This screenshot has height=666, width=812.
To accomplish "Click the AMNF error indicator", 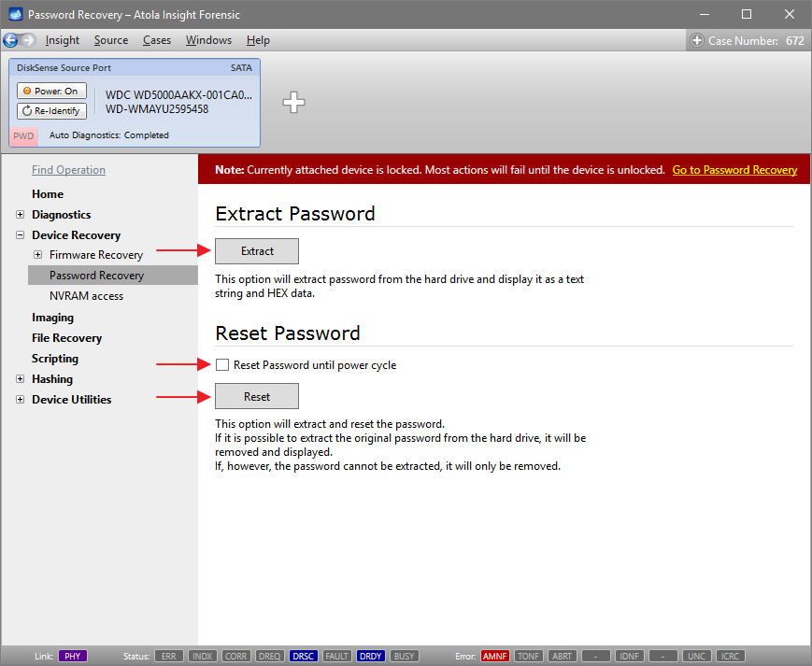I will click(x=494, y=656).
